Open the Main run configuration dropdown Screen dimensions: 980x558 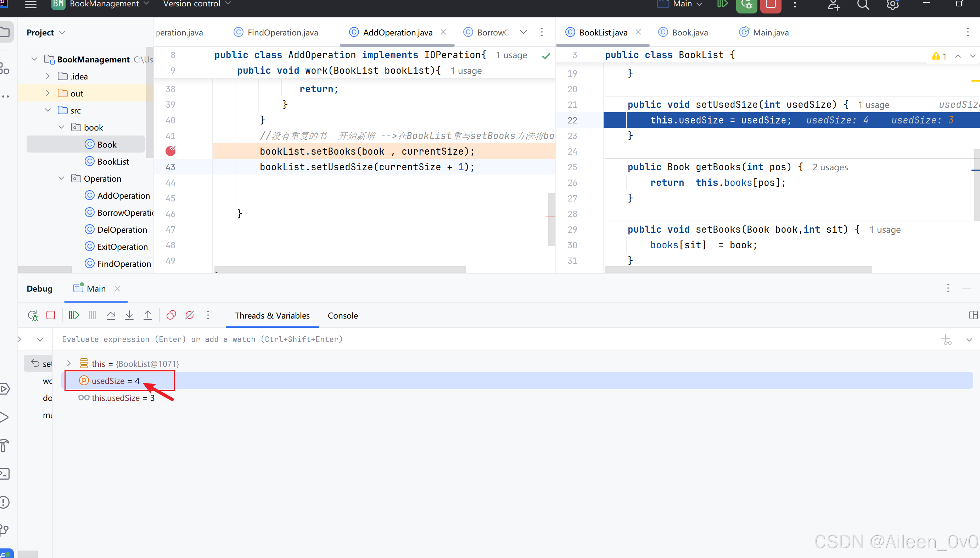coord(680,4)
